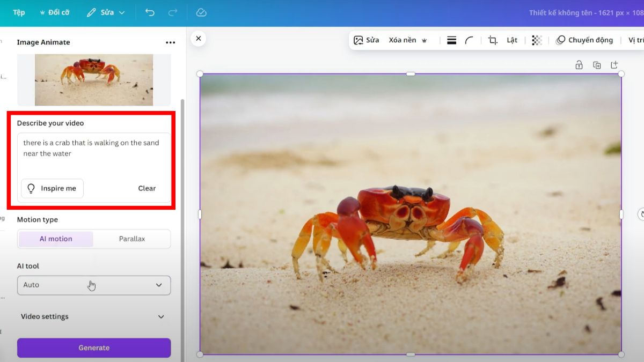Open the Sửa dropdown in the top bar
This screenshot has height=362, width=644.
click(x=106, y=12)
